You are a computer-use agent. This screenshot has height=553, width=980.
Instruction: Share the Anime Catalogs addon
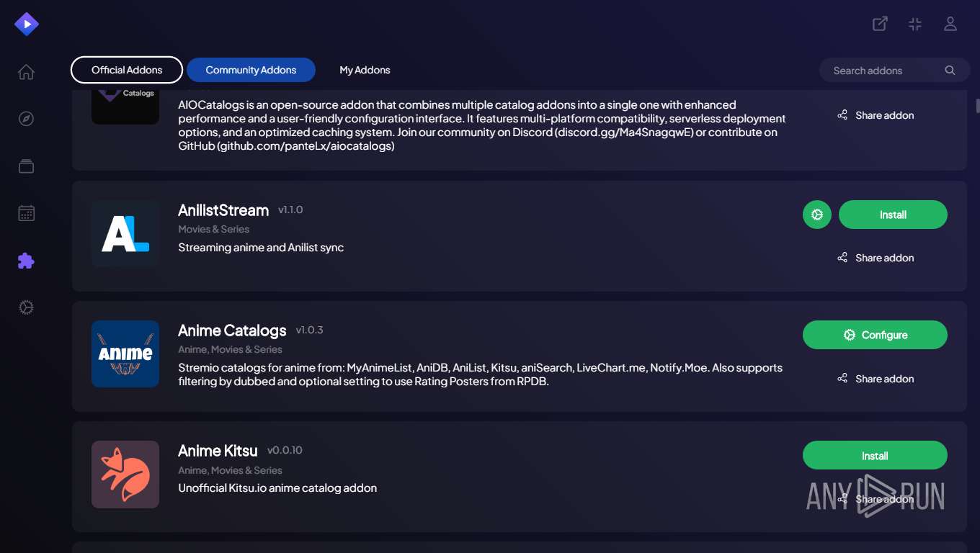click(875, 379)
